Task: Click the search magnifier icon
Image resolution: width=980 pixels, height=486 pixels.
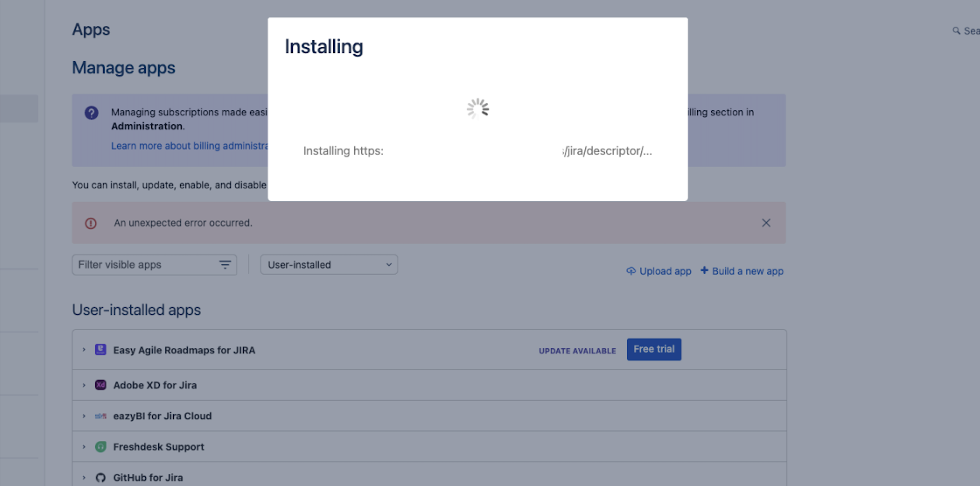Action: pos(956,31)
